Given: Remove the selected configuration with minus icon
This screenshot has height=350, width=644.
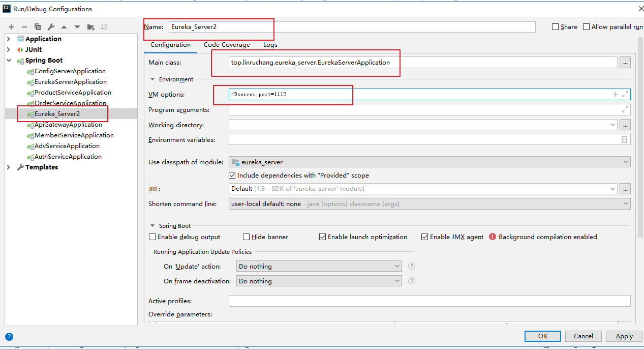Looking at the screenshot, I should point(24,27).
